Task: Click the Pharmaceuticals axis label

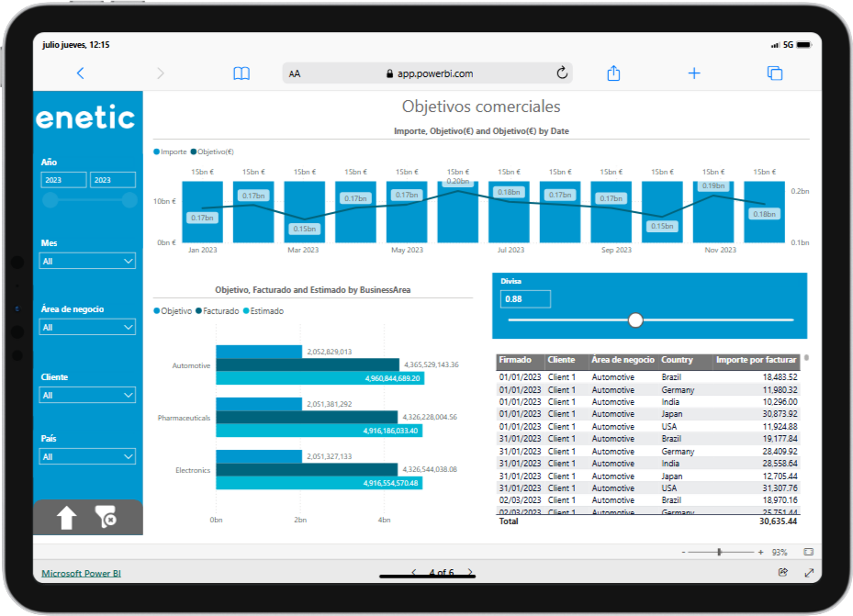Action: pyautogui.click(x=184, y=418)
